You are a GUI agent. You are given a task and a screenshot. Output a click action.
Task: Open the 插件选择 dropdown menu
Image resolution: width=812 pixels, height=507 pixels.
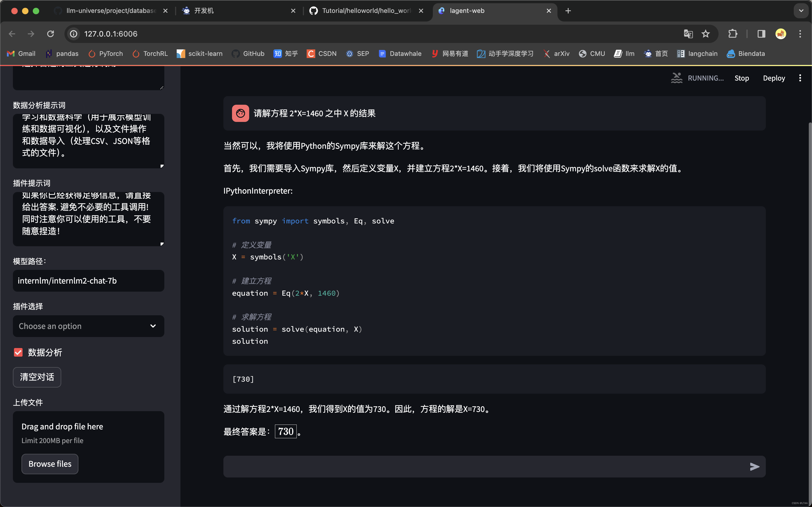[88, 326]
